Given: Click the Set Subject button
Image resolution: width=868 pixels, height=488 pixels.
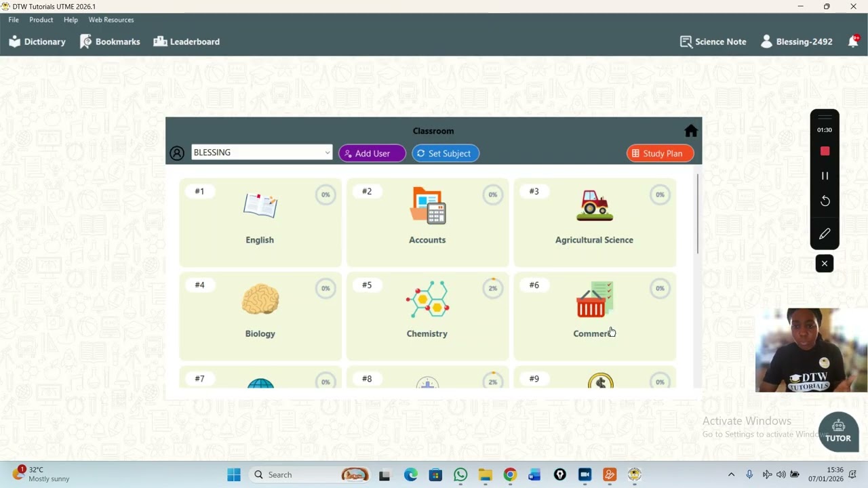Looking at the screenshot, I should (x=446, y=153).
